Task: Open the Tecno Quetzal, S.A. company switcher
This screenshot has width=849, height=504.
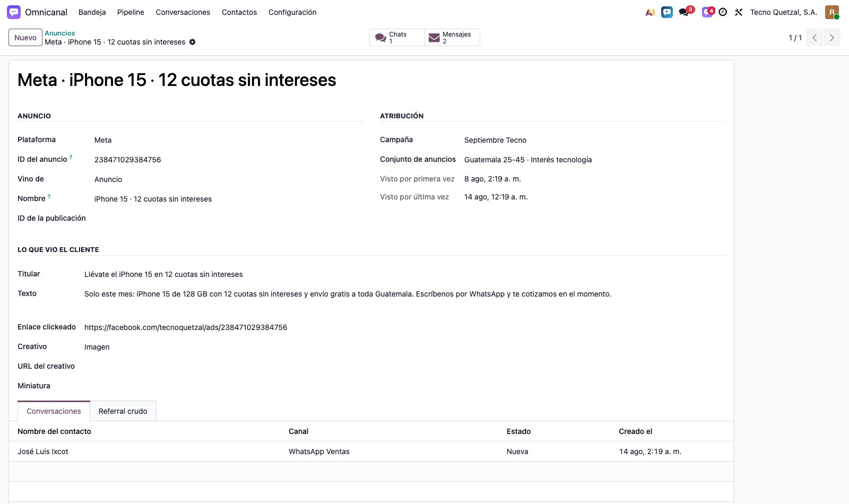Action: (783, 12)
